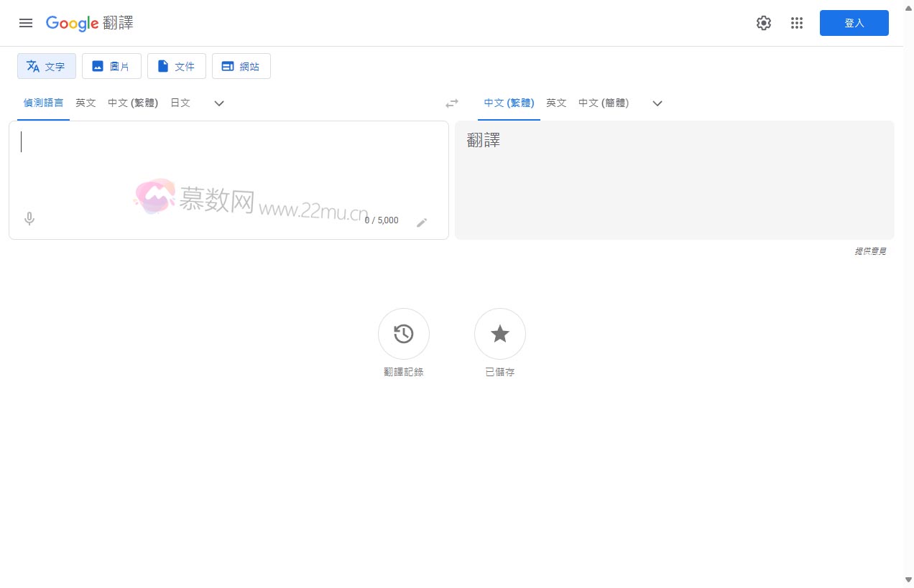Switch to 文件 document translation mode
This screenshot has height=588, width=914.
coord(176,66)
